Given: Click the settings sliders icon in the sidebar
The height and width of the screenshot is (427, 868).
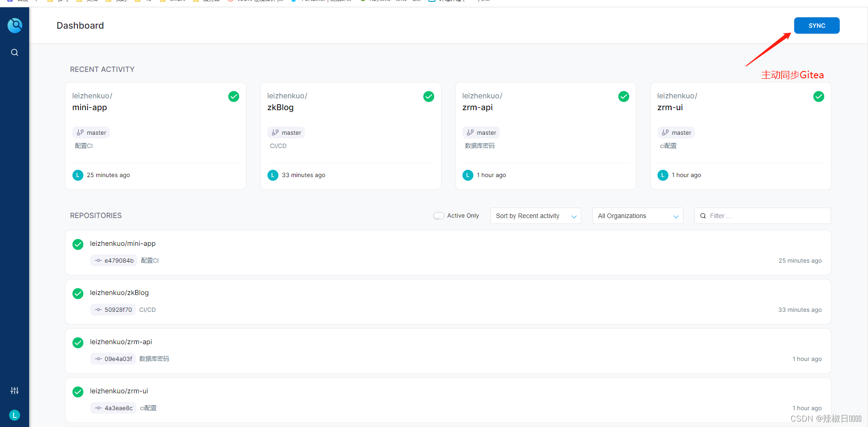Looking at the screenshot, I should tap(14, 391).
